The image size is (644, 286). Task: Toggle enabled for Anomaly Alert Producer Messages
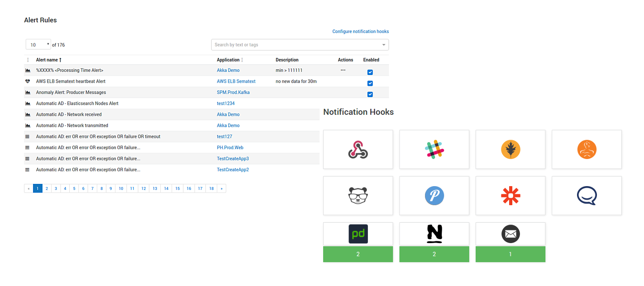370,94
